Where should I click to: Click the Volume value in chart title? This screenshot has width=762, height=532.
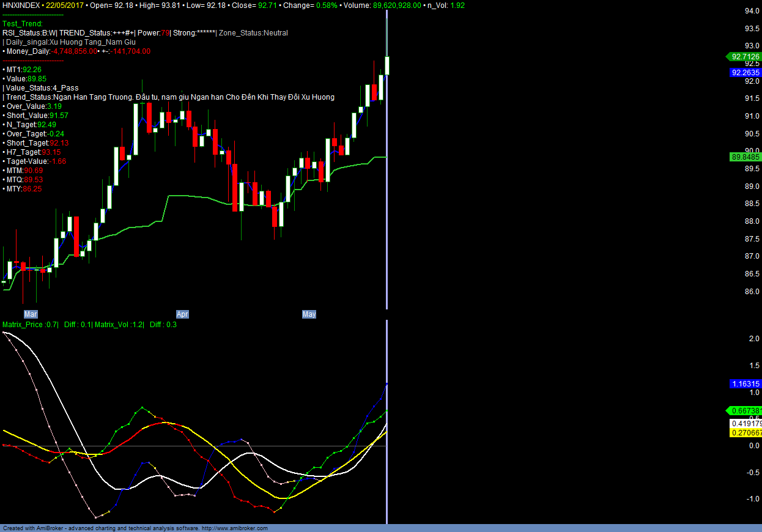point(396,5)
